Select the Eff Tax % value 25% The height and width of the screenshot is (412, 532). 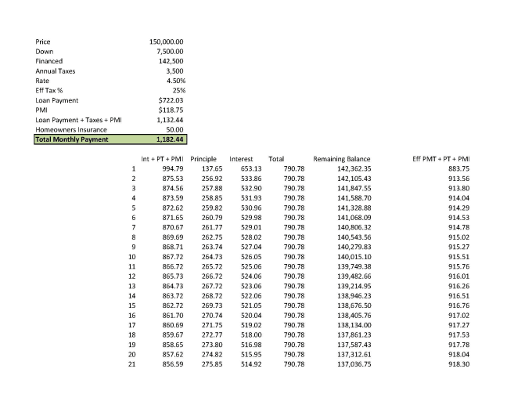(x=179, y=91)
